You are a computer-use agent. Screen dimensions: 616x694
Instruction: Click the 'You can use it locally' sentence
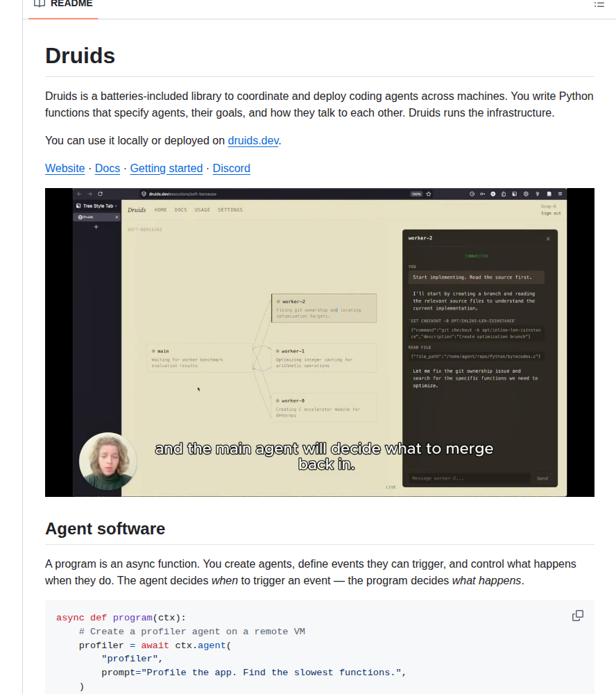pyautogui.click(x=163, y=141)
